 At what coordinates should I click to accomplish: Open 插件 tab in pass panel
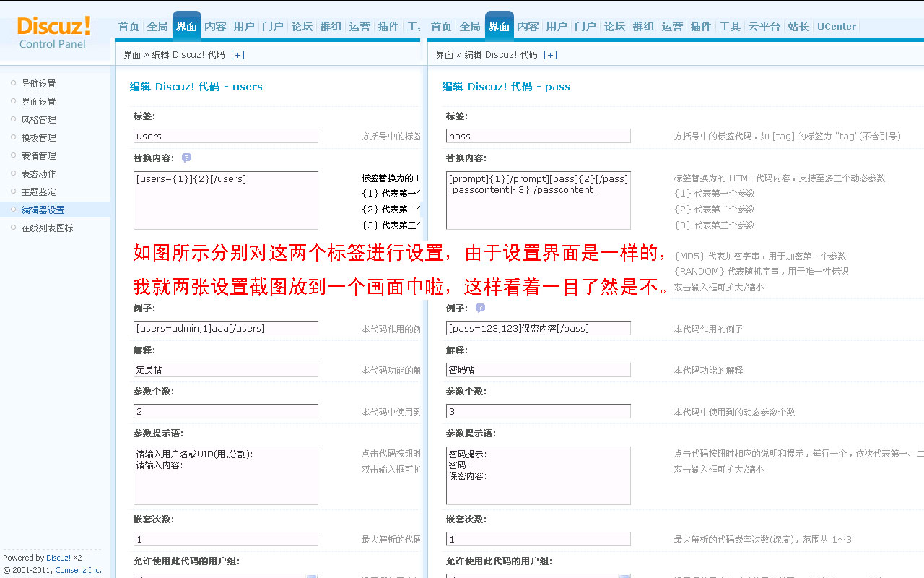[x=701, y=27]
